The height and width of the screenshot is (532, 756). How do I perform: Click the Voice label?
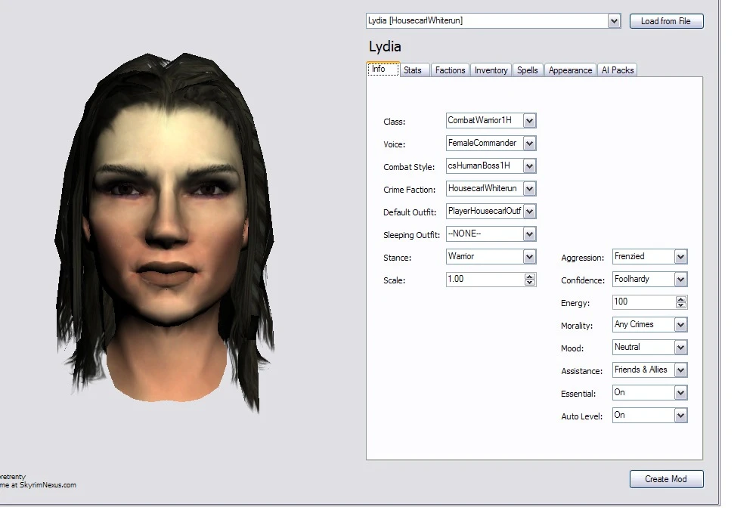click(395, 144)
